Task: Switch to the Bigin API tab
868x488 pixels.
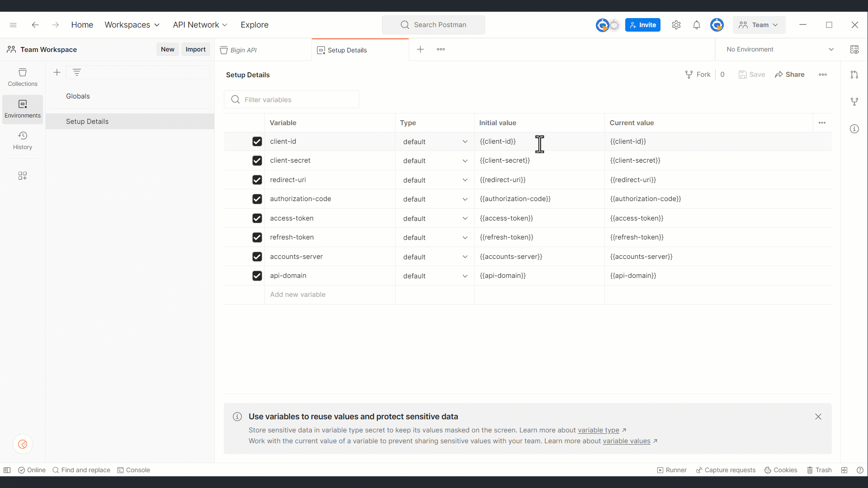Action: (244, 50)
